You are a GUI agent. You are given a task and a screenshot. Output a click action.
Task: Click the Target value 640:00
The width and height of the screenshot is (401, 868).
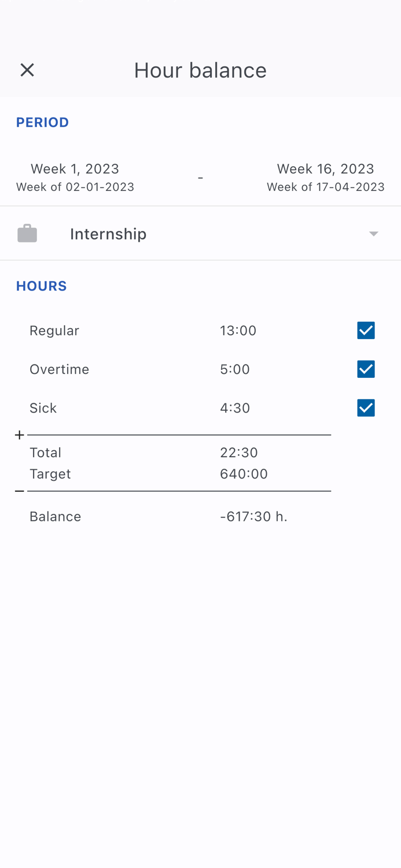coord(244,473)
